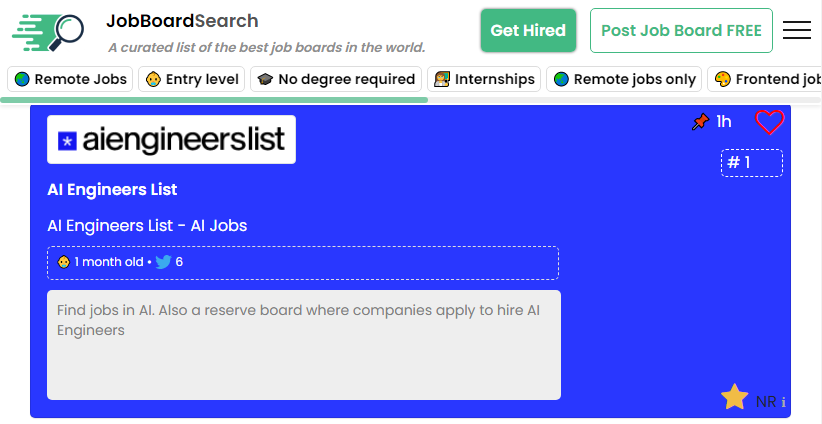
Task: Click the green horizontal tag scrollbar
Action: pos(215,100)
